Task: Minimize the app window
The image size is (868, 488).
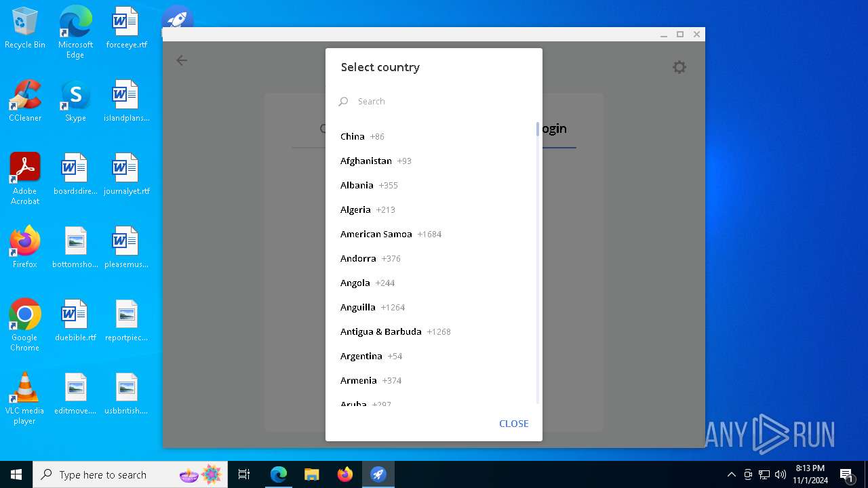Action: (x=664, y=35)
